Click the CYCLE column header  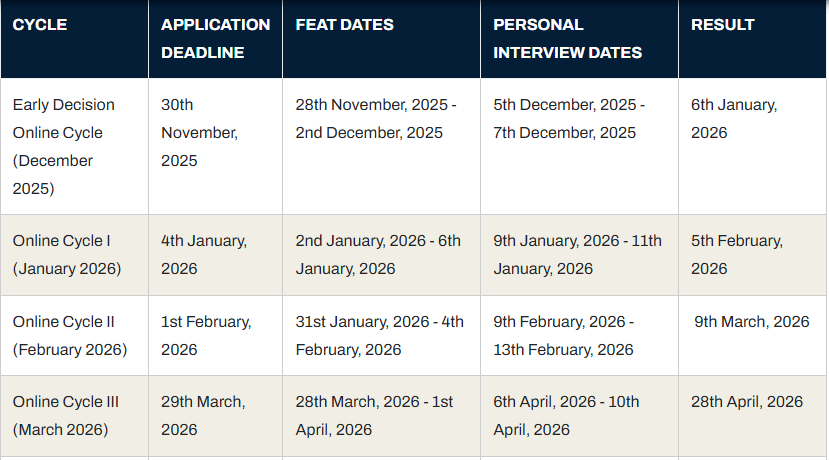[40, 25]
